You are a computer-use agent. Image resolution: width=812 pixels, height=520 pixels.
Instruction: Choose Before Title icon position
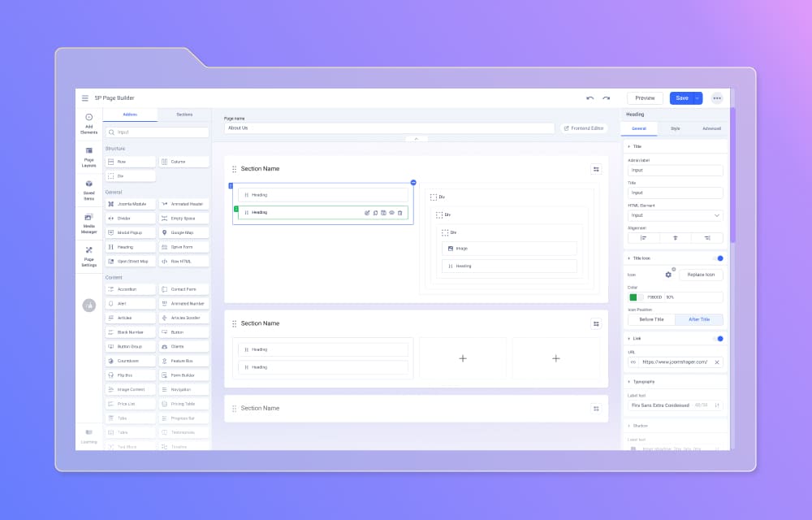click(x=651, y=319)
